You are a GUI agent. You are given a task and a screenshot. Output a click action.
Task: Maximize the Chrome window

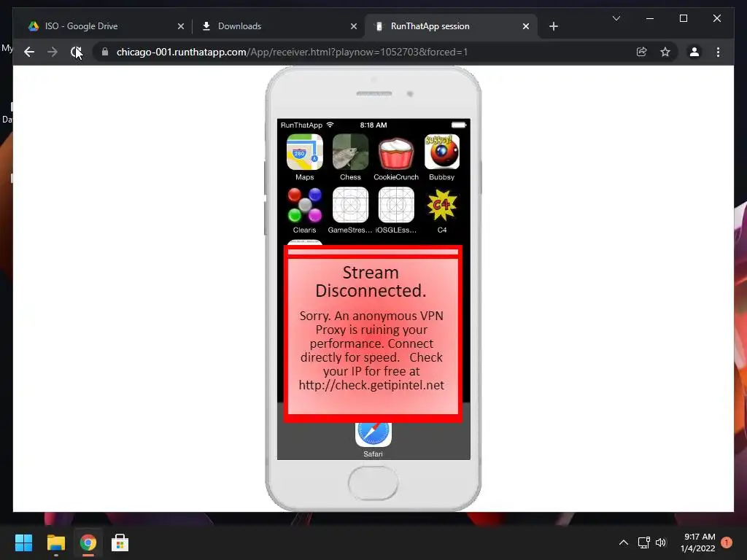point(683,18)
